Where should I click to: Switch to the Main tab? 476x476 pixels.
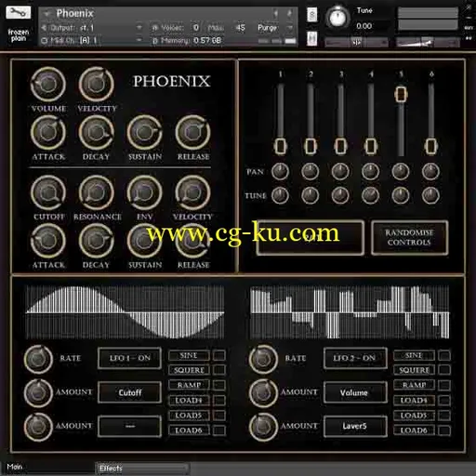coord(15,467)
